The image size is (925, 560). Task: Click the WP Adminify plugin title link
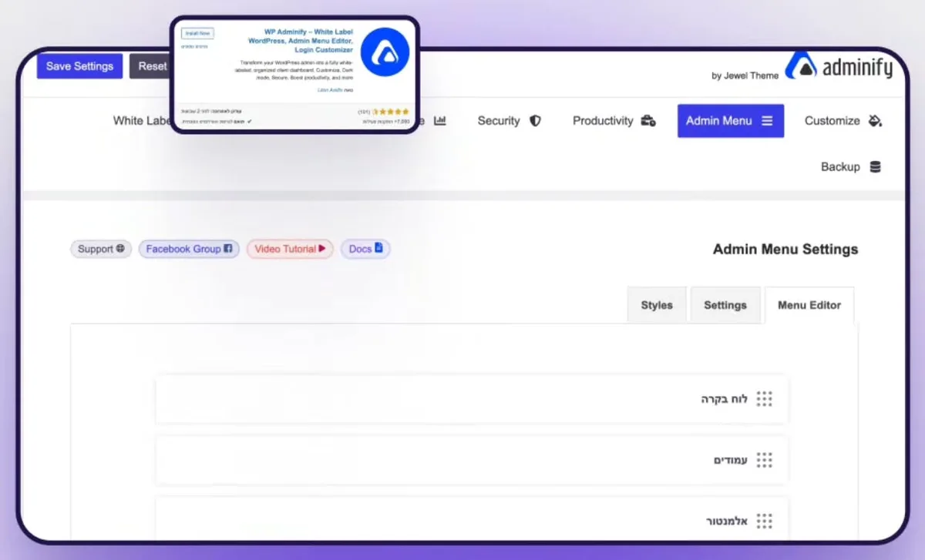pos(300,41)
